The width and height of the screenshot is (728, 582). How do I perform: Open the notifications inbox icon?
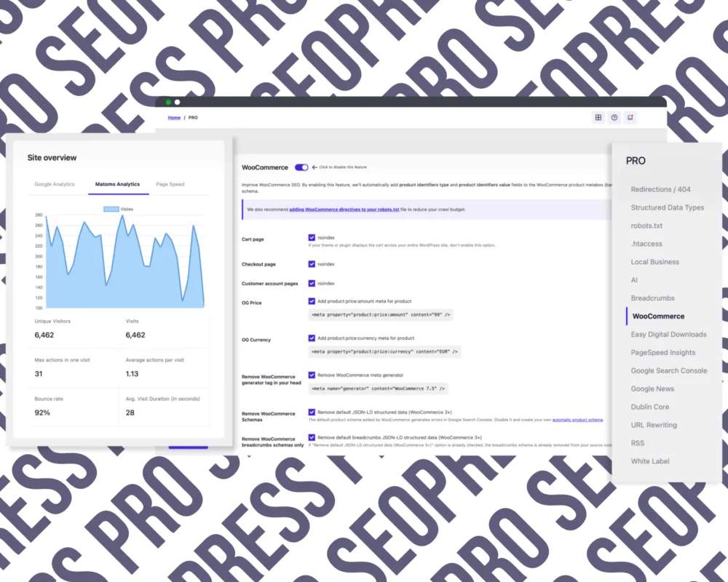pyautogui.click(x=630, y=117)
